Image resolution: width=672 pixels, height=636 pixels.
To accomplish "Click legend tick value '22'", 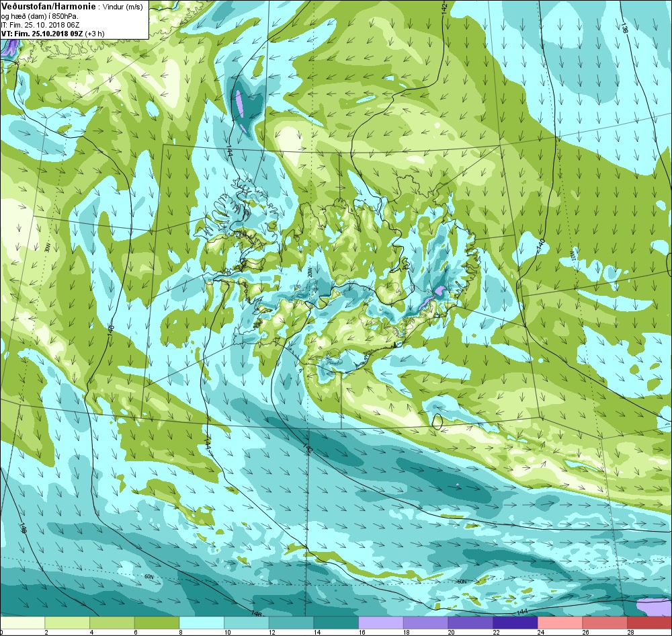I will 497,632.
